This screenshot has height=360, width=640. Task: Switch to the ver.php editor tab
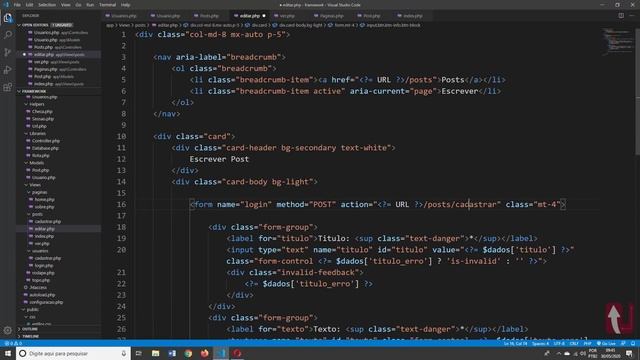[x=287, y=16]
